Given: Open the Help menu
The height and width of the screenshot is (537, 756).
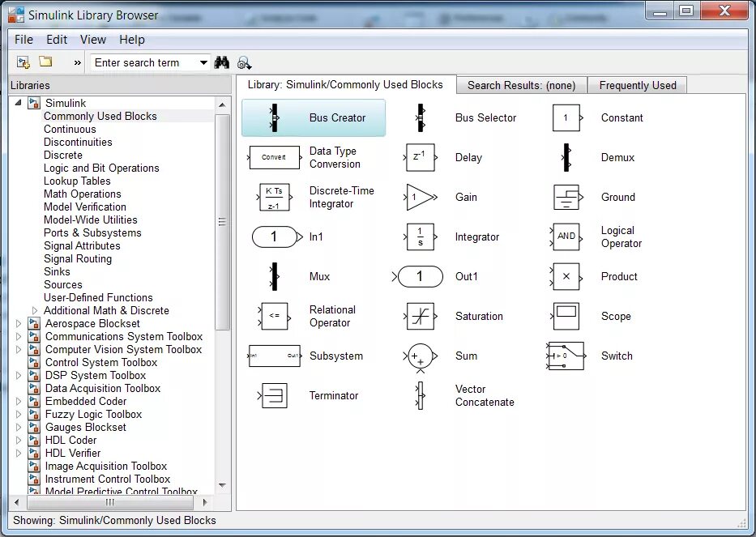Looking at the screenshot, I should click(x=131, y=40).
